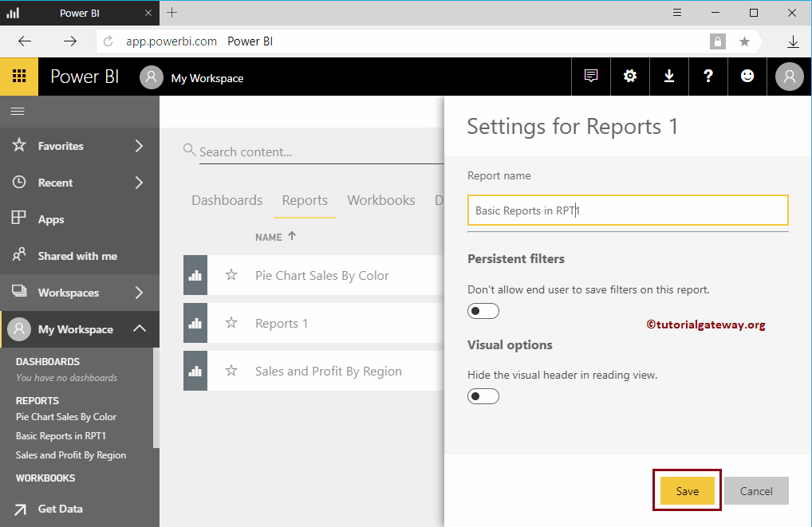812x527 pixels.
Task: Open the downloads icon
Action: tap(668, 76)
